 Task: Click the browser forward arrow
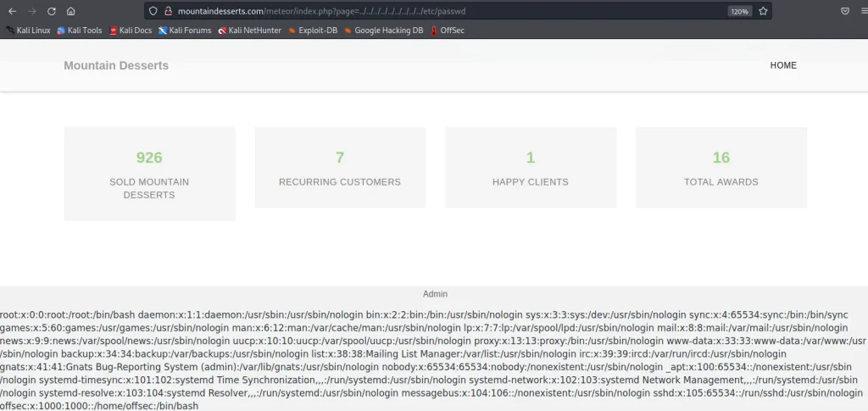pyautogui.click(x=31, y=11)
